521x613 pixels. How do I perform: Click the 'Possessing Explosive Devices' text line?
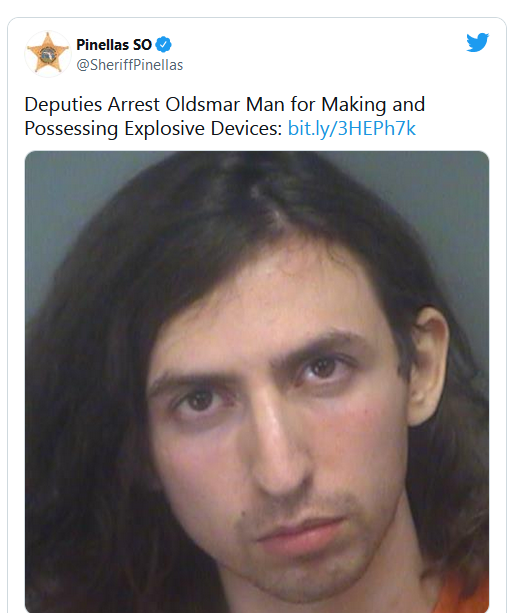pyautogui.click(x=153, y=128)
